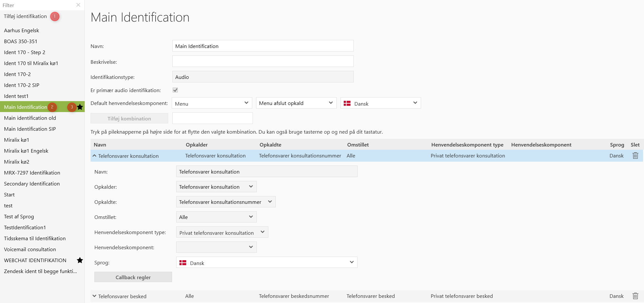Image resolution: width=644 pixels, height=303 pixels.
Task: Click the Filter search field
Action: [37, 5]
